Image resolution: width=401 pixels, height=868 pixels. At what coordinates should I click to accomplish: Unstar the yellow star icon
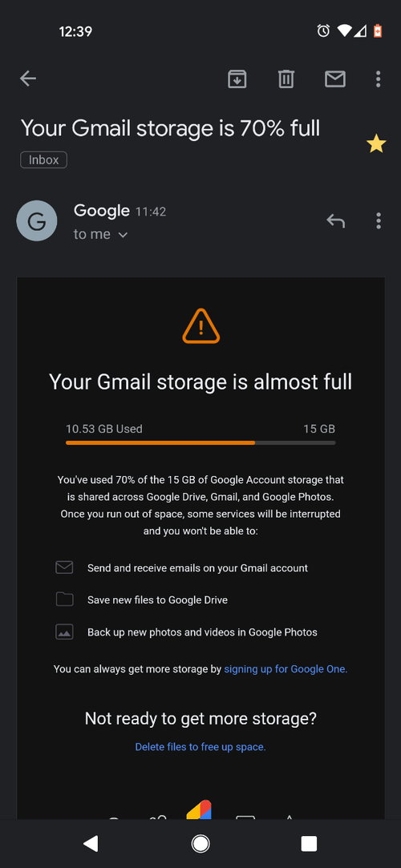tap(376, 144)
